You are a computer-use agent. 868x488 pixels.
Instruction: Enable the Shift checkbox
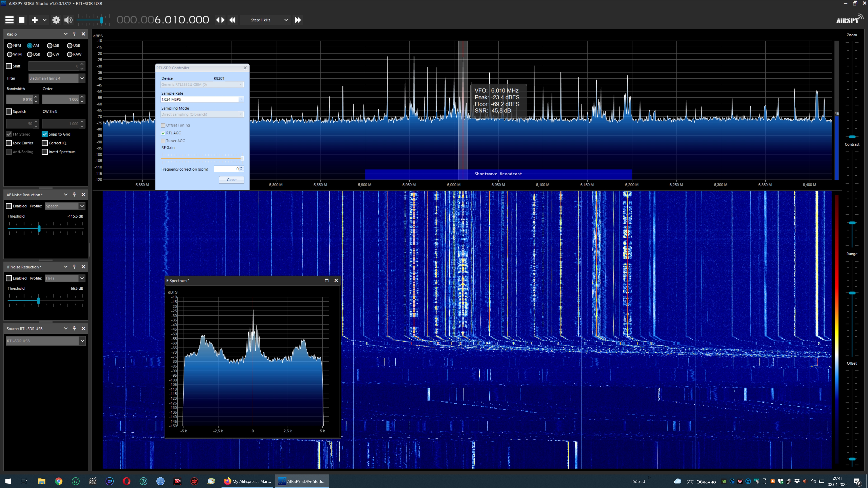coord(9,66)
